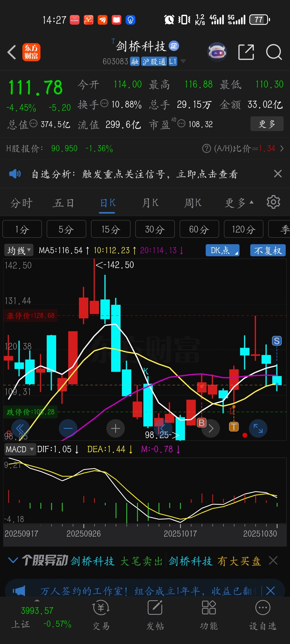290x644 pixels.
Task: Share the stock page via export icon
Action: pyautogui.click(x=246, y=52)
